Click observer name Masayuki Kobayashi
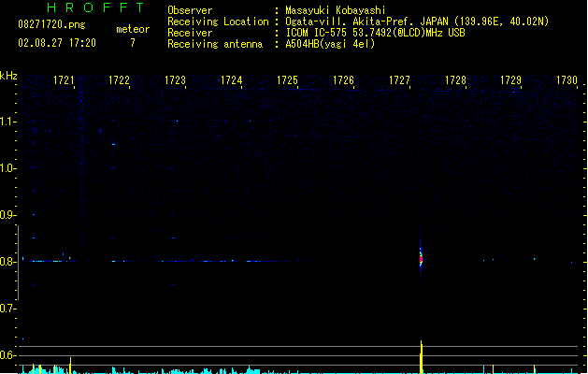The height and width of the screenshot is (374, 588). pos(336,10)
